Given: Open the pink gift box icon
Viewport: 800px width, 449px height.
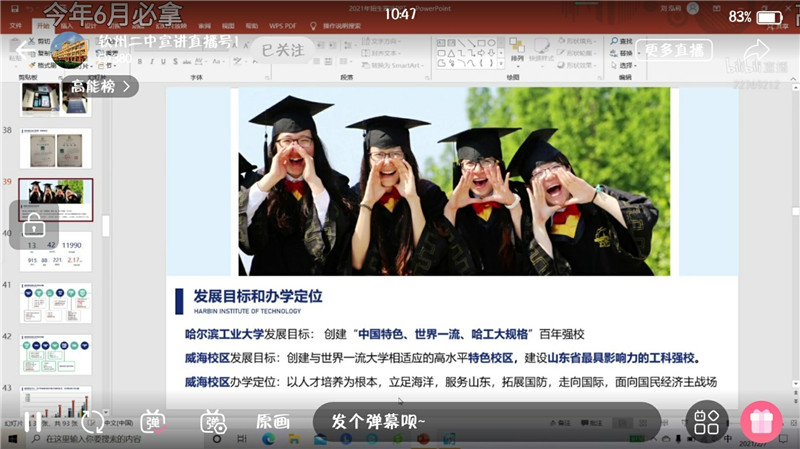Looking at the screenshot, I should (x=762, y=422).
